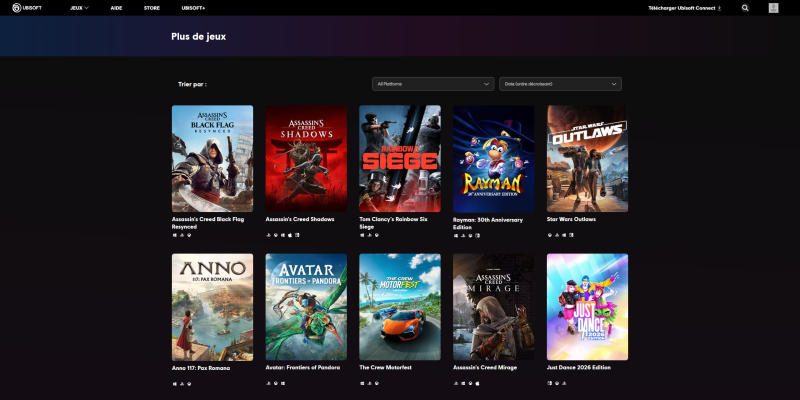Click Windows icon under Black Flag Resynced
Viewport: 800px width, 400px height.
174,235
